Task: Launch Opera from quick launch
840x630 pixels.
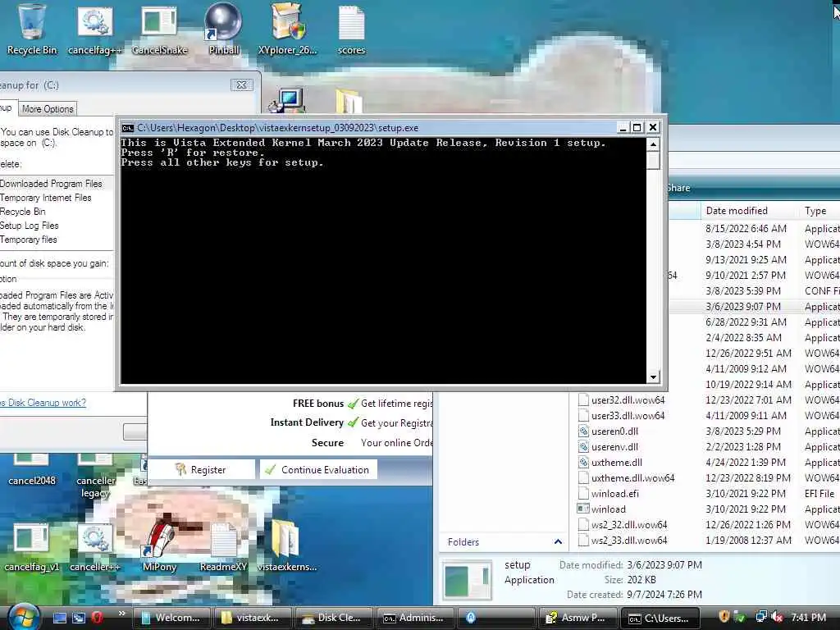Action: [97, 618]
